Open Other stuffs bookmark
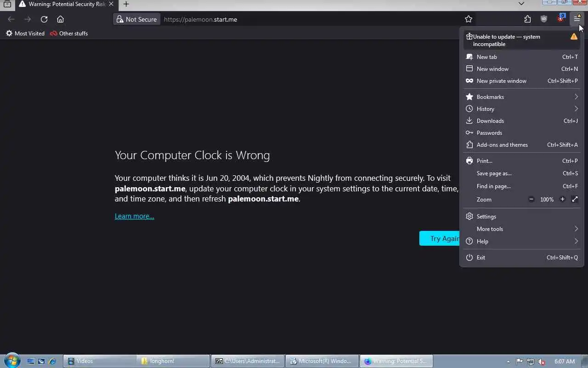588x368 pixels. coord(69,34)
